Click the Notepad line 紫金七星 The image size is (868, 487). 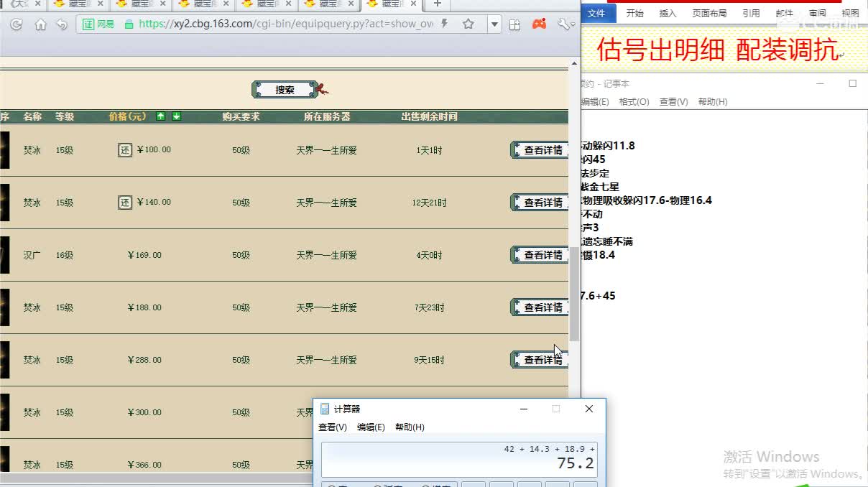click(599, 187)
